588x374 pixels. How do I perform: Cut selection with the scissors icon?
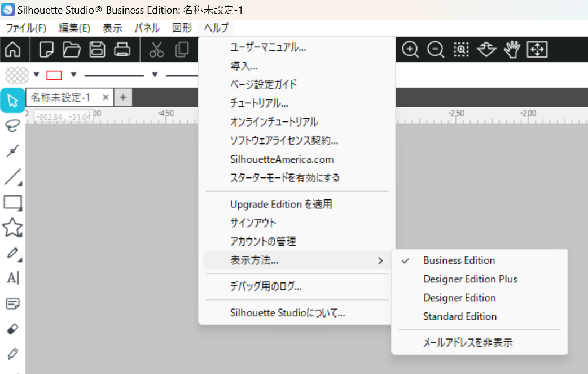coord(156,49)
